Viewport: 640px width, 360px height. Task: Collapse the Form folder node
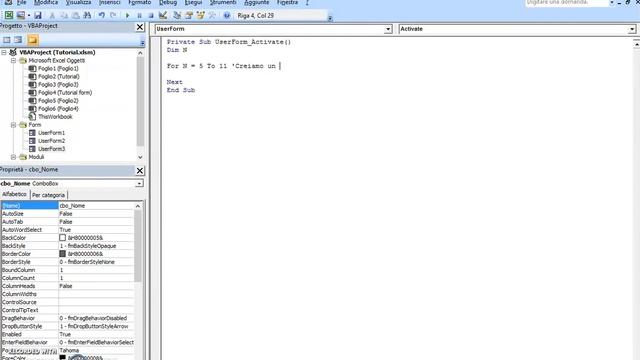(13, 124)
